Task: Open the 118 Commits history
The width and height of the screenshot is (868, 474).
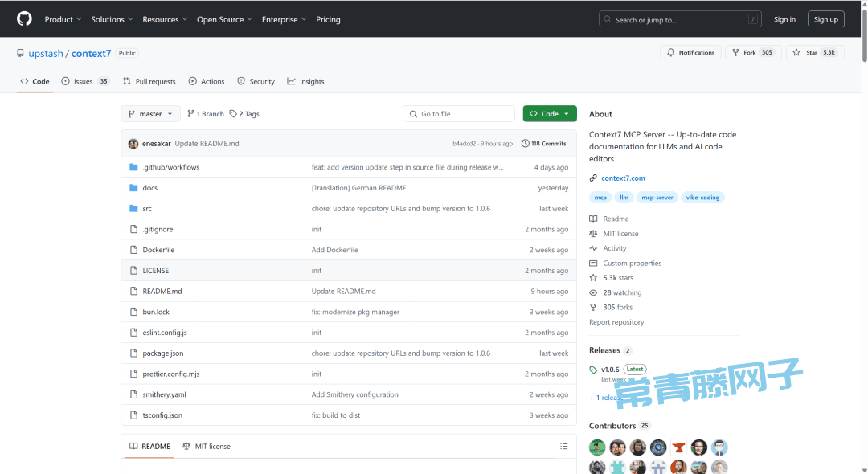Action: coord(544,144)
